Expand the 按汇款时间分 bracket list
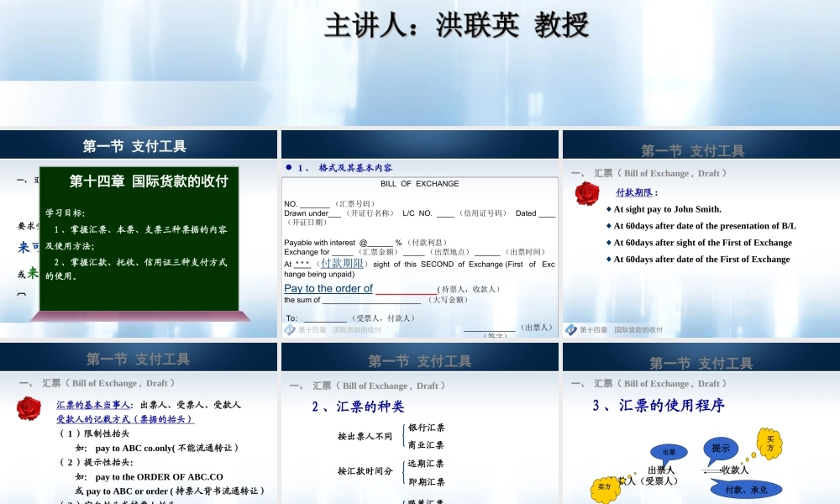 (363, 472)
